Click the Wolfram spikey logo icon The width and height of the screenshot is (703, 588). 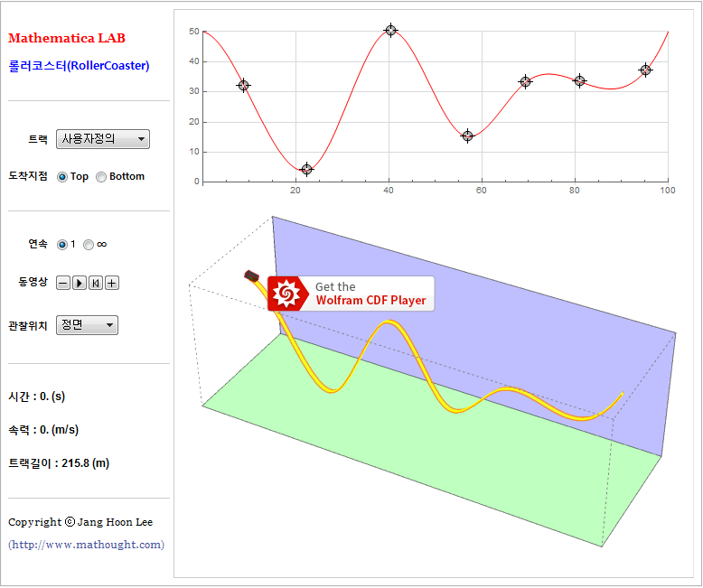pos(287,294)
